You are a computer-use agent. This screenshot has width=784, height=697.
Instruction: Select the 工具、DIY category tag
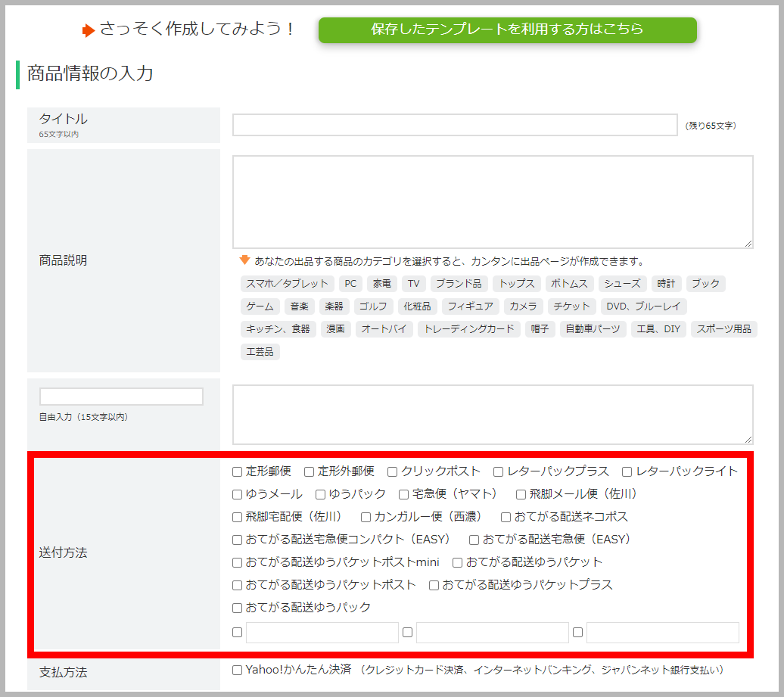coord(658,328)
